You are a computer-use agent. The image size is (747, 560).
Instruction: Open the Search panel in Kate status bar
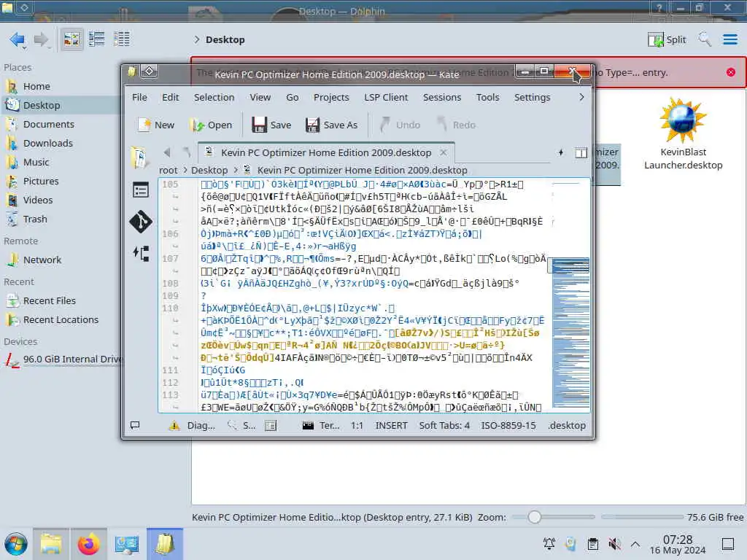[241, 425]
